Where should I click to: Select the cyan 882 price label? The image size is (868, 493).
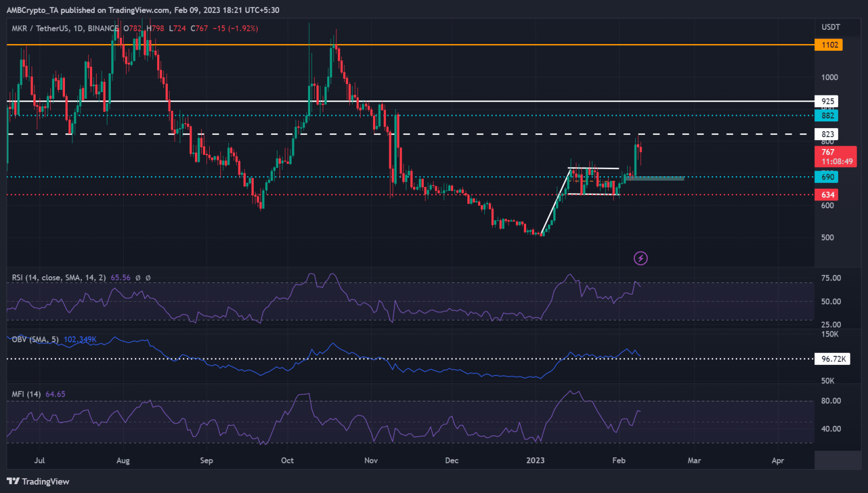pyautogui.click(x=827, y=116)
